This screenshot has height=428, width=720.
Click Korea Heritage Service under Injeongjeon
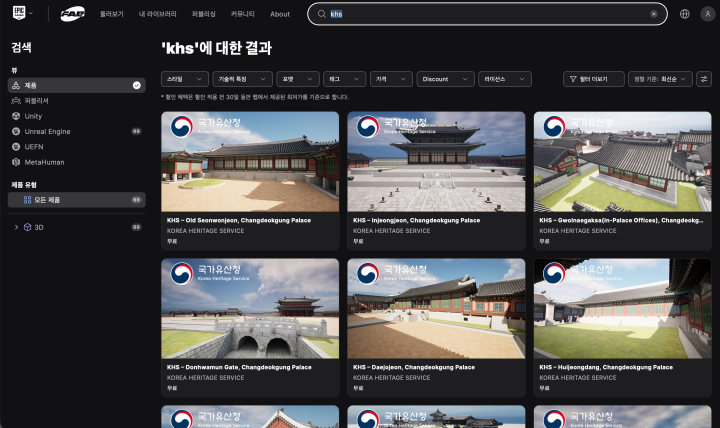pos(392,231)
